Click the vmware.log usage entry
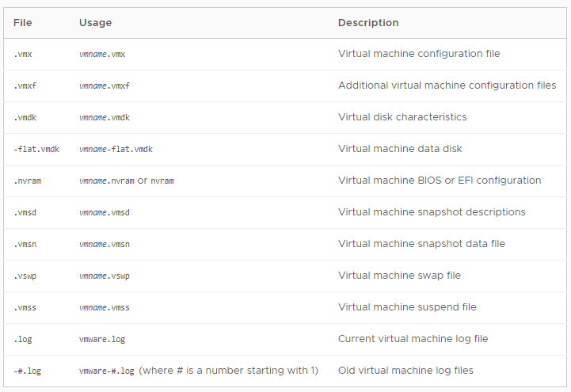 (102, 339)
